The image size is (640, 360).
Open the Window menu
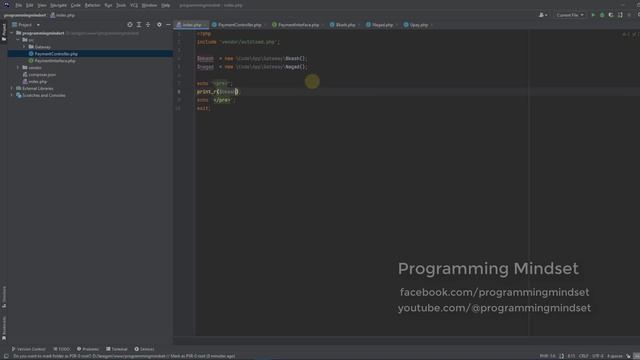coord(149,5)
